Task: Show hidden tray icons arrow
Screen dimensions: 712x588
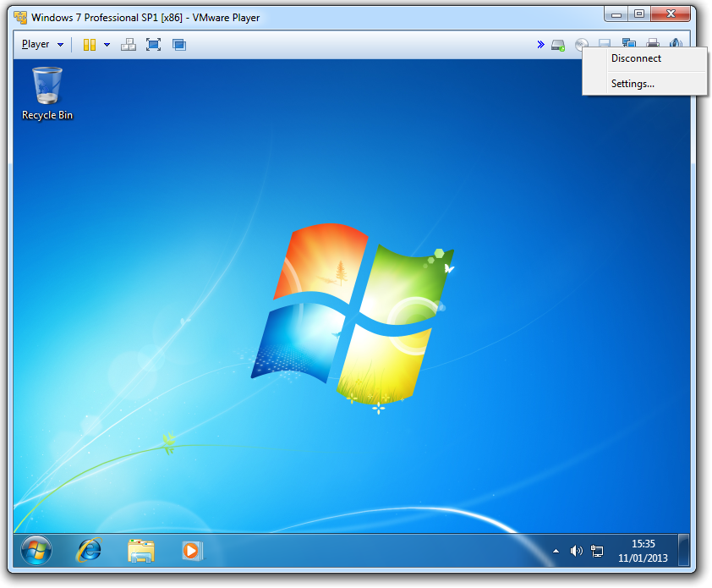Action: pos(556,551)
